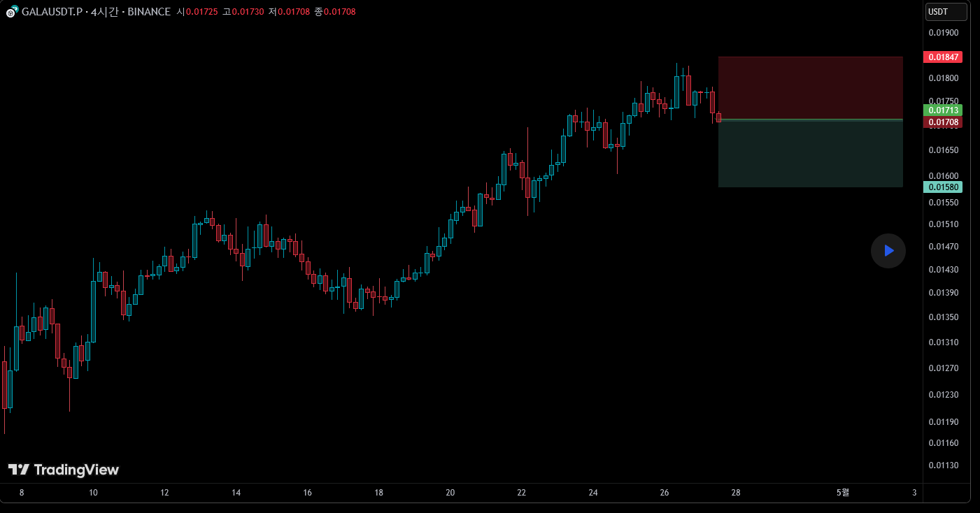Click date 24 on time axis

coord(593,493)
